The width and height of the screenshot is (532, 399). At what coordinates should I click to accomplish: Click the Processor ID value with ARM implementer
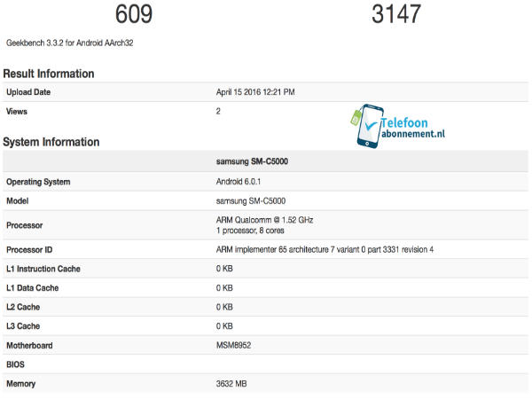pyautogui.click(x=325, y=250)
